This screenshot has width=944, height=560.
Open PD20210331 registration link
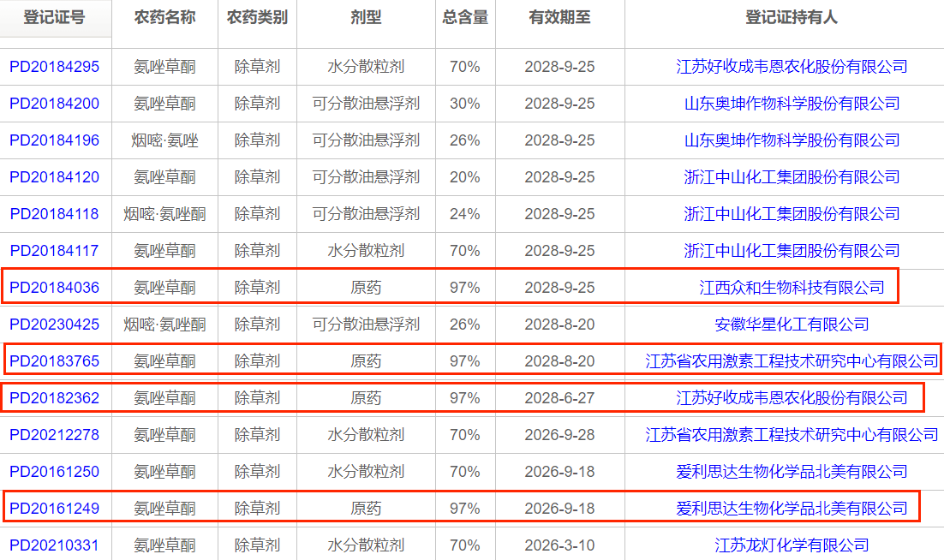[54, 545]
